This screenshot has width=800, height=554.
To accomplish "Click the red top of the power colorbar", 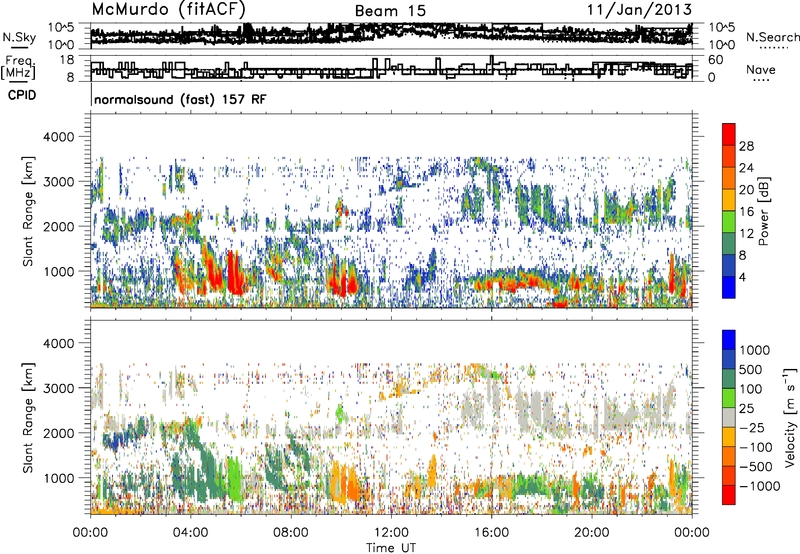I will pyautogui.click(x=729, y=134).
